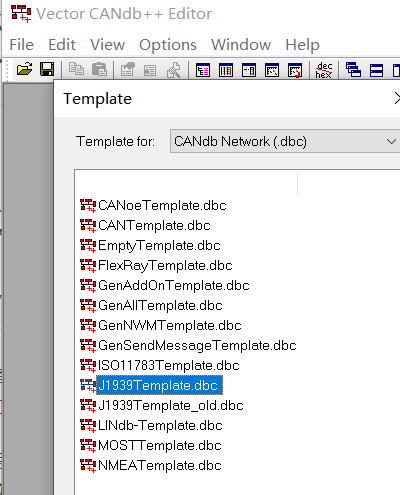Screen dimensions: 400x495
Task: Open the view icon with a dotted diagonal
Action: click(x=272, y=70)
